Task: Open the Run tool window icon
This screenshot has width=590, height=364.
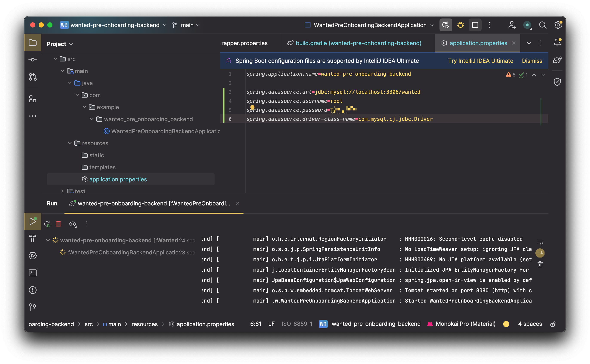Action: pyautogui.click(x=32, y=221)
